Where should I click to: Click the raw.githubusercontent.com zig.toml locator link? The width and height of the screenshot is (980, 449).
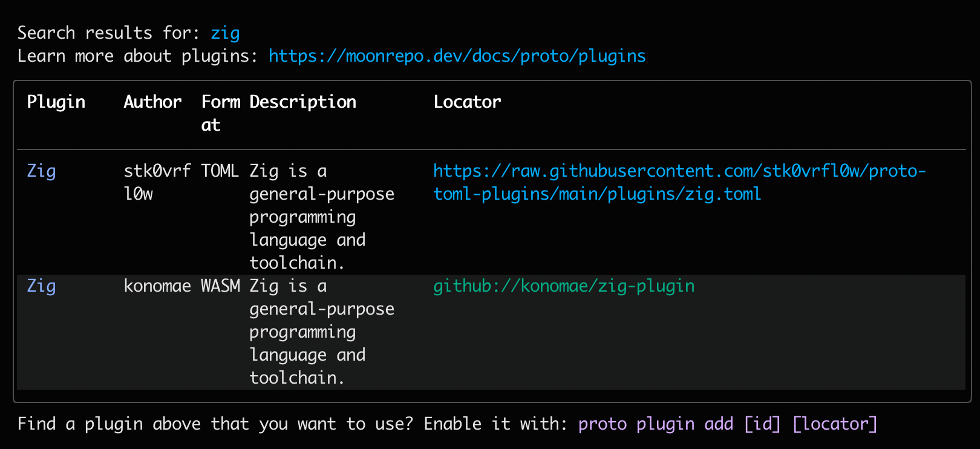click(x=679, y=171)
